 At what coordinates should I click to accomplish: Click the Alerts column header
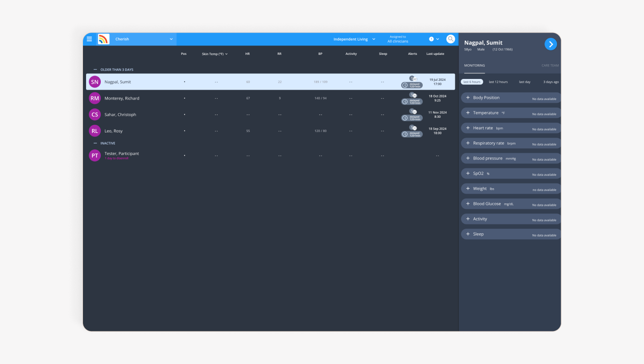click(413, 54)
